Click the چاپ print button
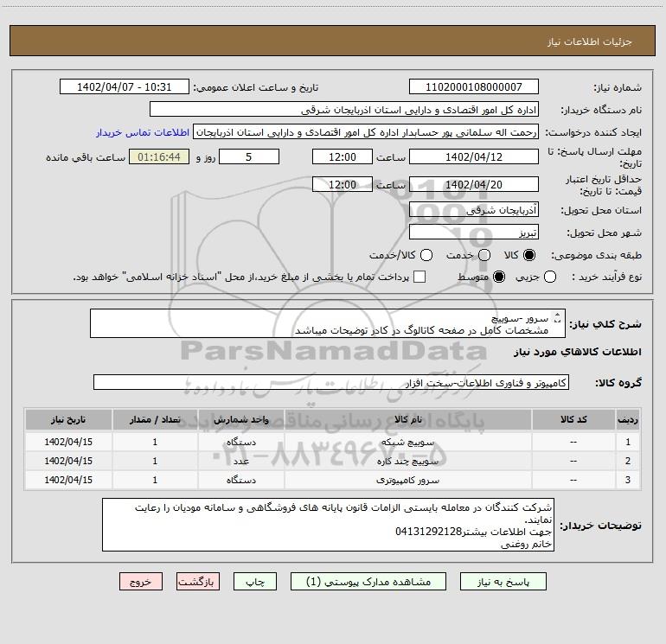The height and width of the screenshot is (644, 666). click(x=255, y=582)
